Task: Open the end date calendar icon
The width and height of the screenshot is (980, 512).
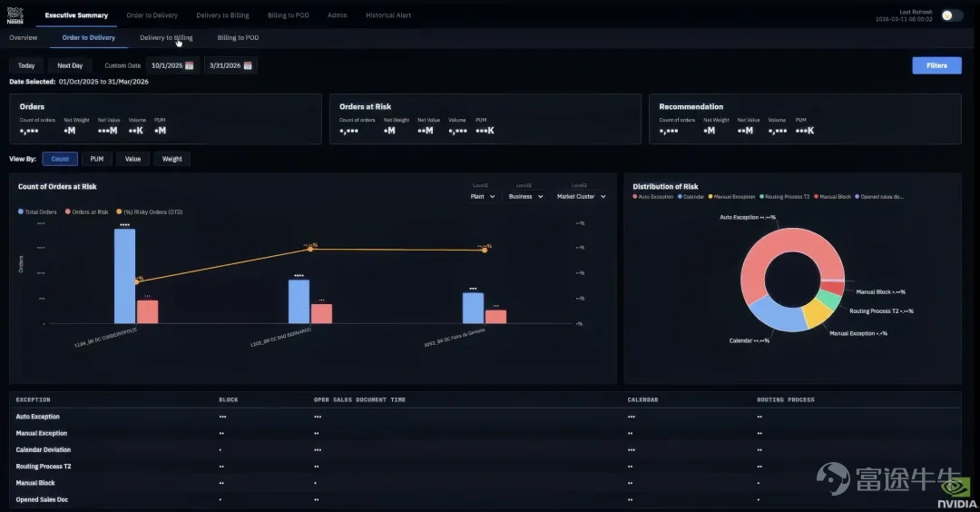Action: [248, 65]
